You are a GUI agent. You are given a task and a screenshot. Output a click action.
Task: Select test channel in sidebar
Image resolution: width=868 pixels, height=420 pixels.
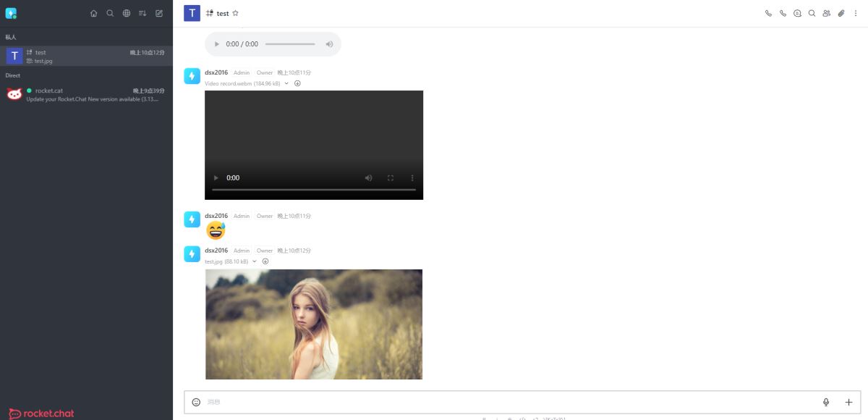pyautogui.click(x=86, y=56)
